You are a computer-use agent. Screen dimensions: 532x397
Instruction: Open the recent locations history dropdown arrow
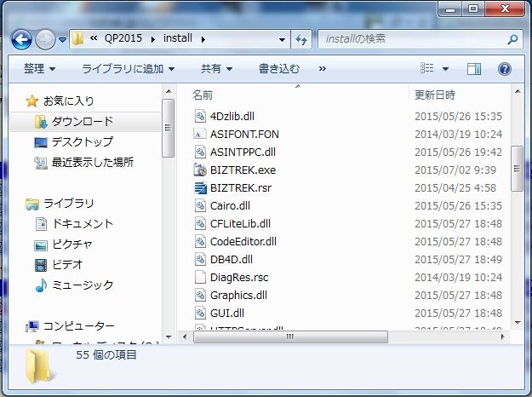click(62, 40)
